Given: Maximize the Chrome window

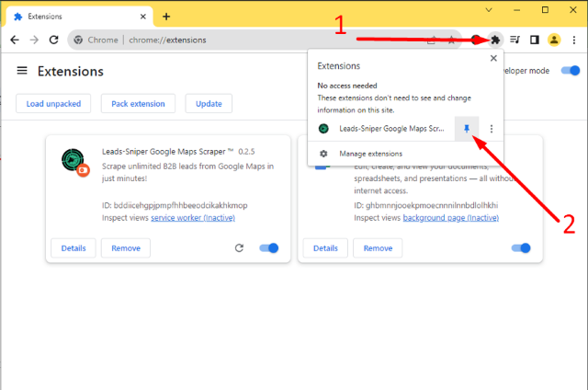Looking at the screenshot, I should tap(545, 10).
